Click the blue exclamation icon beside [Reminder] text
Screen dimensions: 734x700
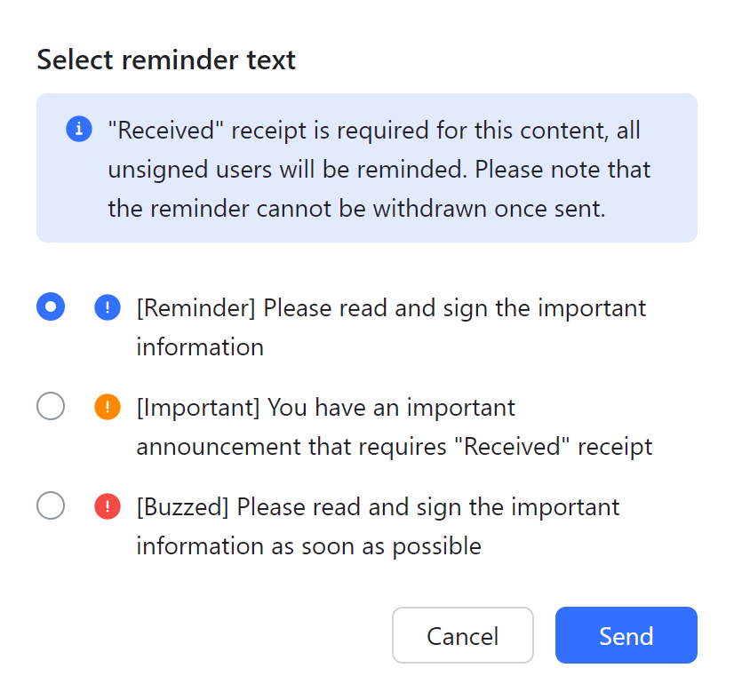click(107, 307)
